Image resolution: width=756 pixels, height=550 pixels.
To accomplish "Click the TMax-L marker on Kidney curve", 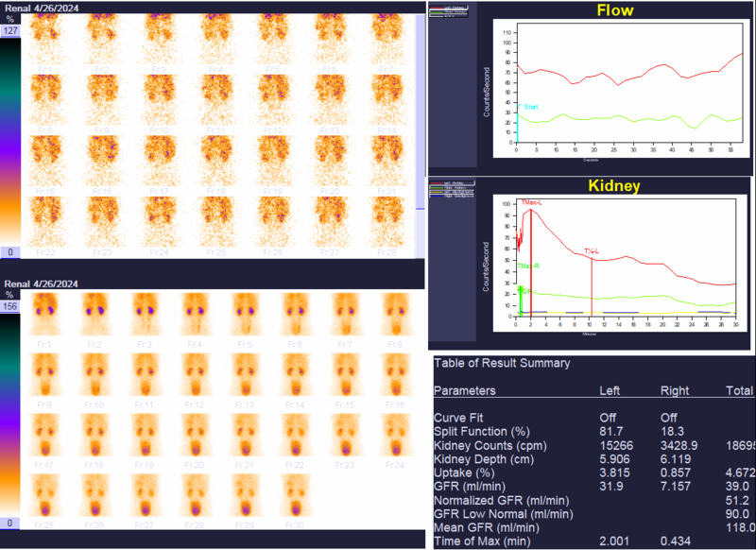I will (x=534, y=203).
